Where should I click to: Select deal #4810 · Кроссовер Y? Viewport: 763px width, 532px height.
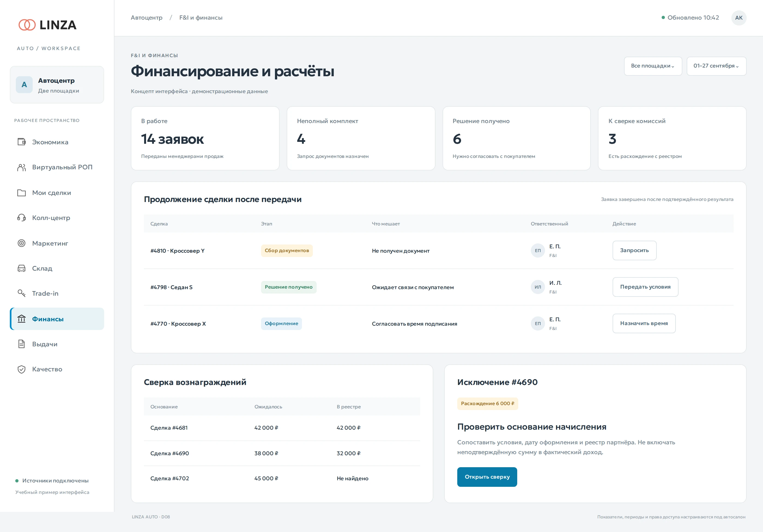(x=177, y=251)
